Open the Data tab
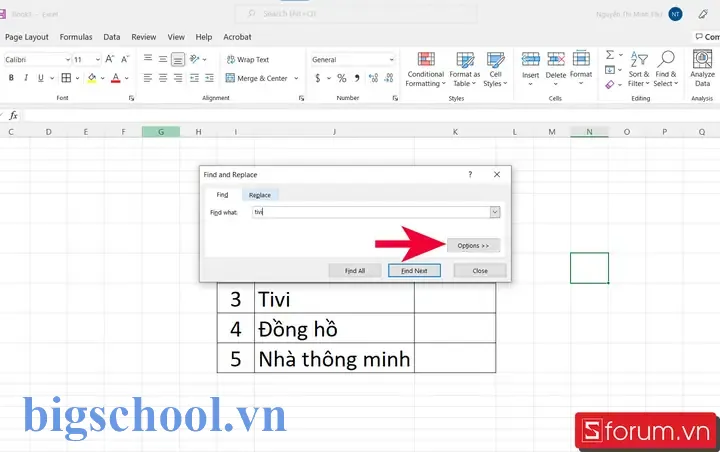This screenshot has height=452, width=720. click(112, 37)
